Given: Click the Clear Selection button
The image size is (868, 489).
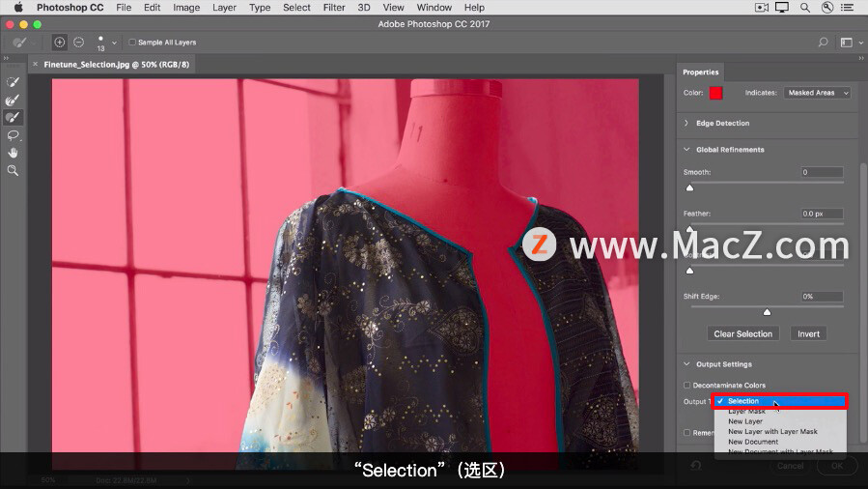Looking at the screenshot, I should click(742, 334).
